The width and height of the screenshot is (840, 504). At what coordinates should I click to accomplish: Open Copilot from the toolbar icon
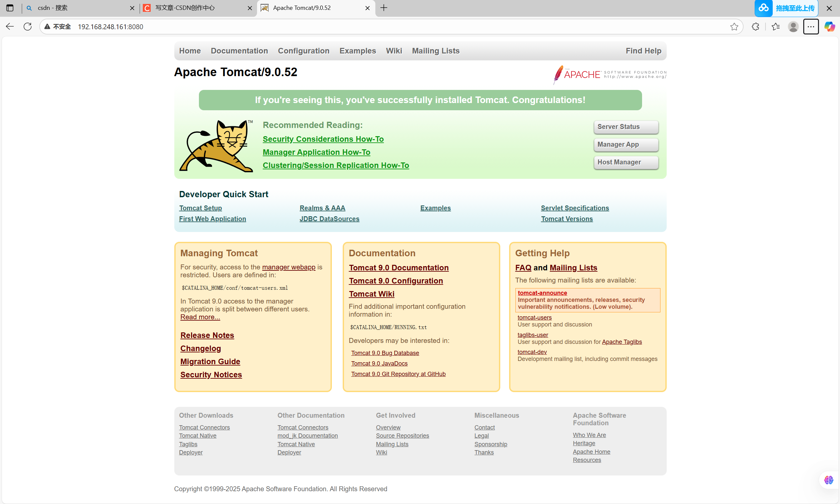830,26
